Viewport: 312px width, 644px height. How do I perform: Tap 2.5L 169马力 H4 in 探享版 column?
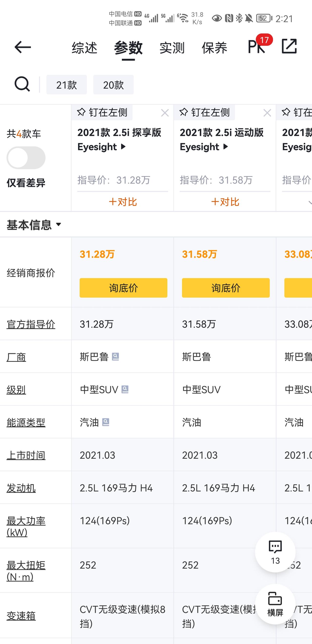pos(116,488)
